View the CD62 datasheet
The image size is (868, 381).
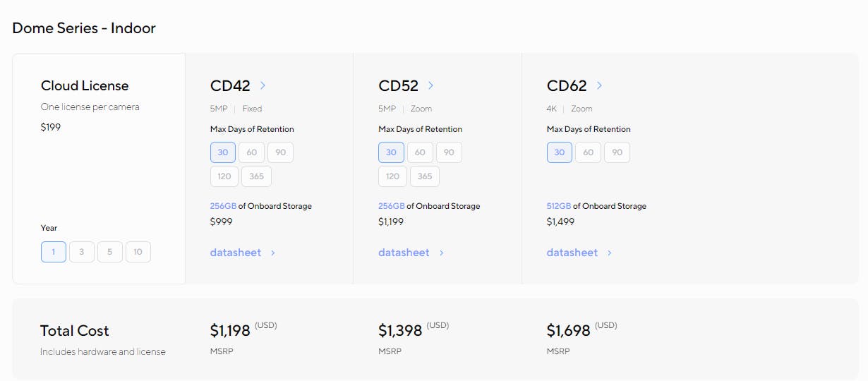(x=572, y=253)
